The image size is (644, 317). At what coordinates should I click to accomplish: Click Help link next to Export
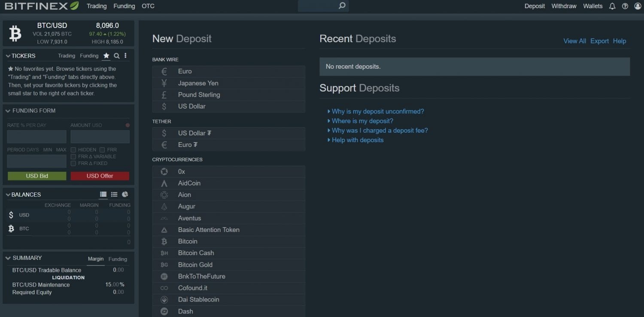click(x=620, y=41)
